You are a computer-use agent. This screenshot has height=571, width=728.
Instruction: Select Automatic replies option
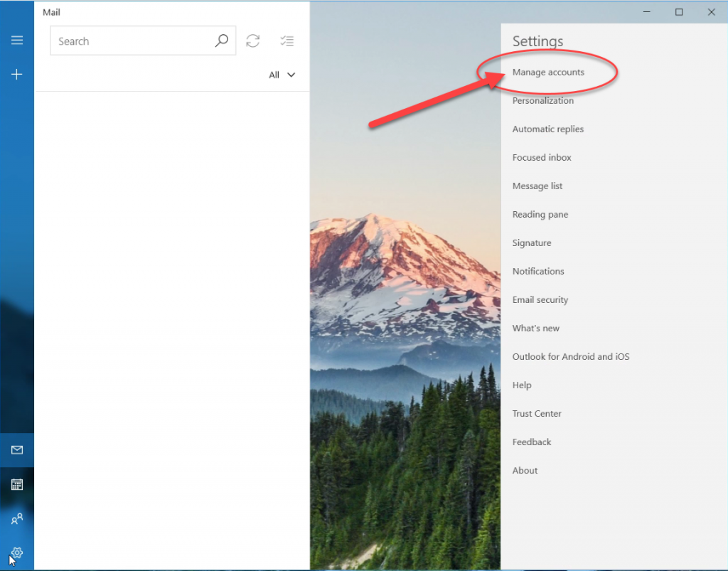coord(548,129)
